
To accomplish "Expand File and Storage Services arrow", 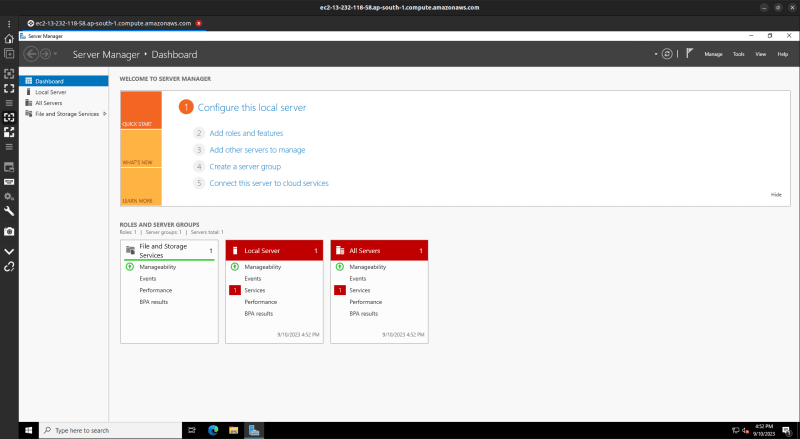I will pos(105,114).
